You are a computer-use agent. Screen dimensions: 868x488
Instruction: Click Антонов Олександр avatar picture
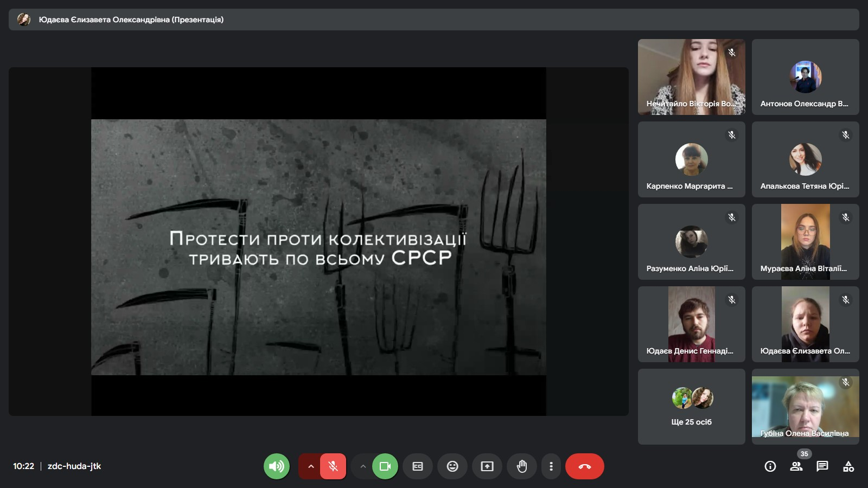click(x=806, y=77)
